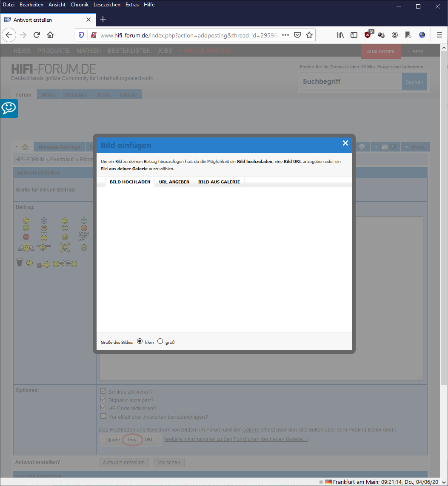Insert the skull crossbones smiley
448x486 pixels.
pos(65,247)
